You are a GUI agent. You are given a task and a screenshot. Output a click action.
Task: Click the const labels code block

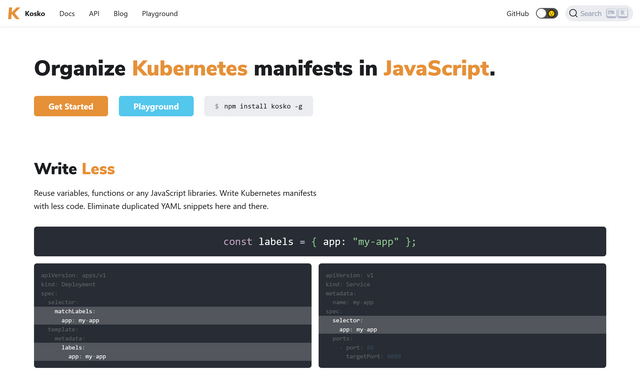(x=320, y=242)
